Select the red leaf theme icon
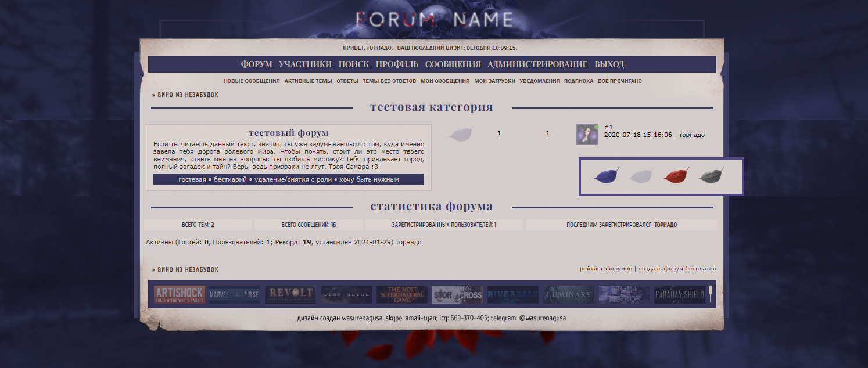 (x=676, y=176)
